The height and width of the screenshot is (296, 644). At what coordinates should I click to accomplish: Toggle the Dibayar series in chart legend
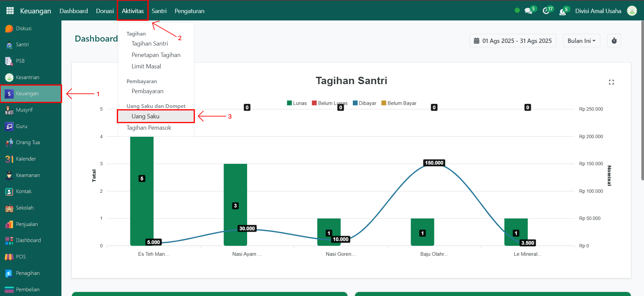[365, 103]
